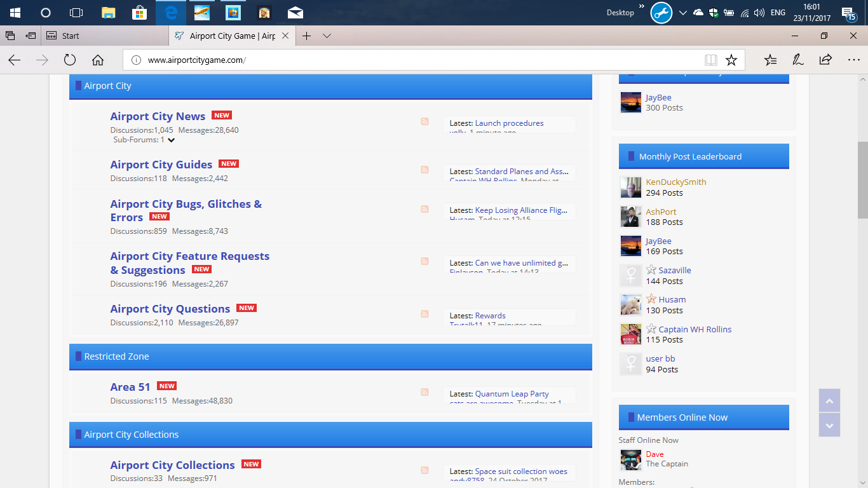Visit the Airport City Questions forum
Viewport: 868px width, 488px height.
170,309
